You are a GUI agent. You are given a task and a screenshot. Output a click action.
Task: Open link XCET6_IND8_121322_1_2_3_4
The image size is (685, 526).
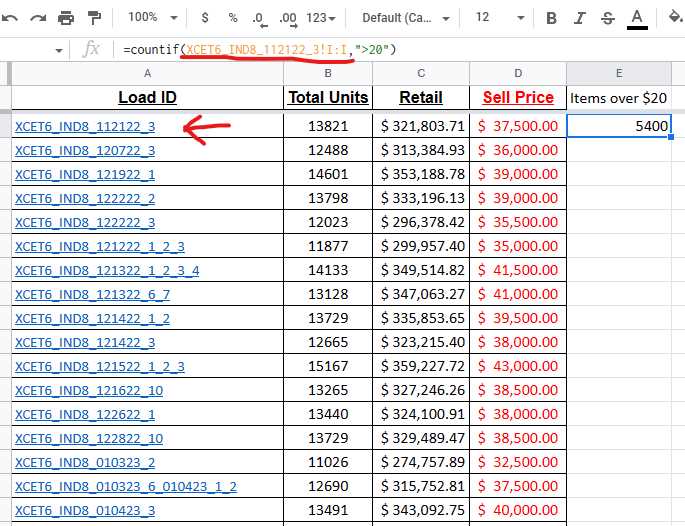click(107, 271)
